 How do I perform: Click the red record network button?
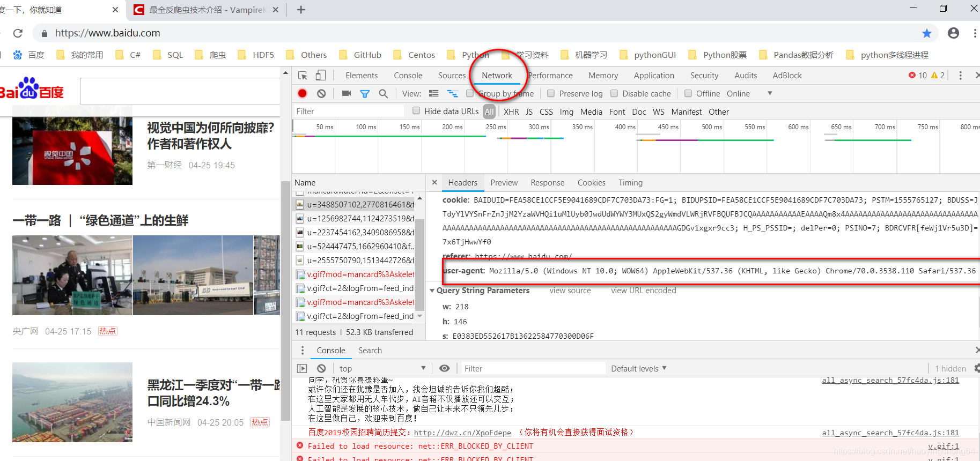(303, 93)
